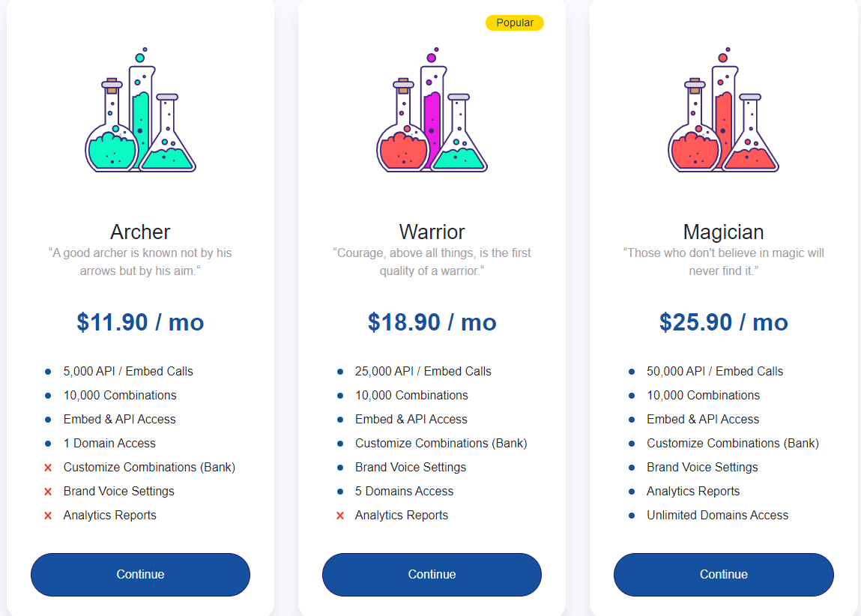Click the bullet beside 50,000 API / Embed Calls
Viewport: 861px width, 616px height.
(x=632, y=371)
